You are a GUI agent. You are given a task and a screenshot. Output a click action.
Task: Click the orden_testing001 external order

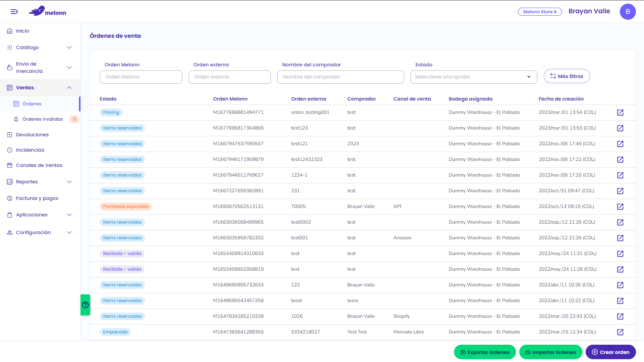click(310, 112)
